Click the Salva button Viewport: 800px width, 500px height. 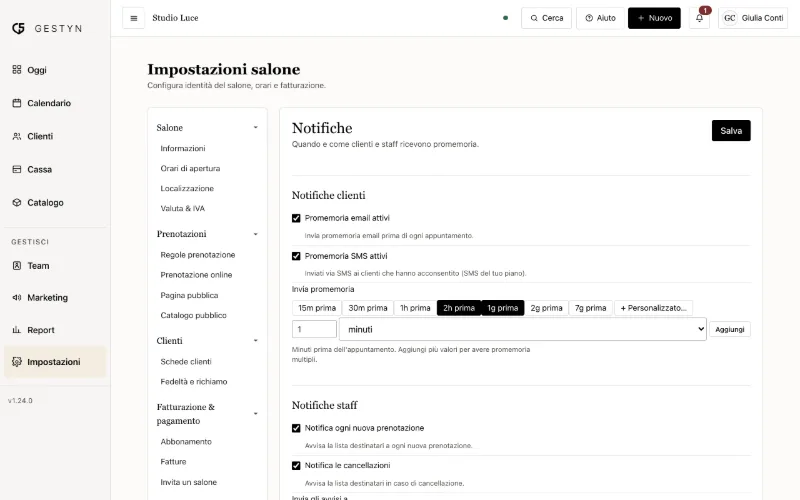click(x=731, y=131)
